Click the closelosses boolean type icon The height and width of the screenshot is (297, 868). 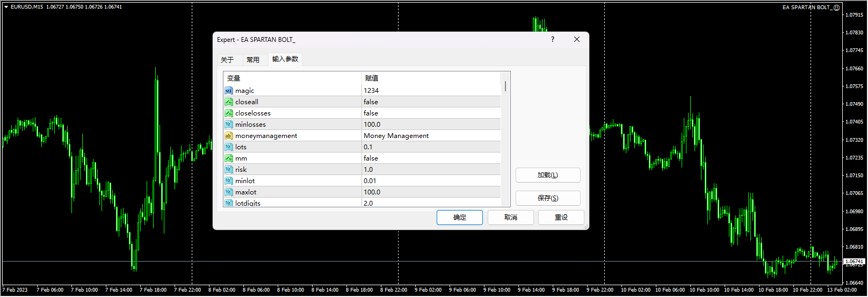click(229, 113)
